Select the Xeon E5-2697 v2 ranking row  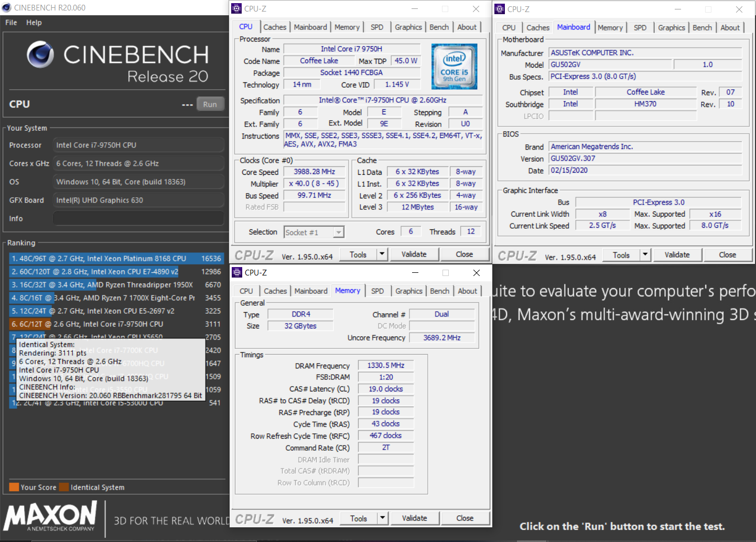pyautogui.click(x=116, y=311)
